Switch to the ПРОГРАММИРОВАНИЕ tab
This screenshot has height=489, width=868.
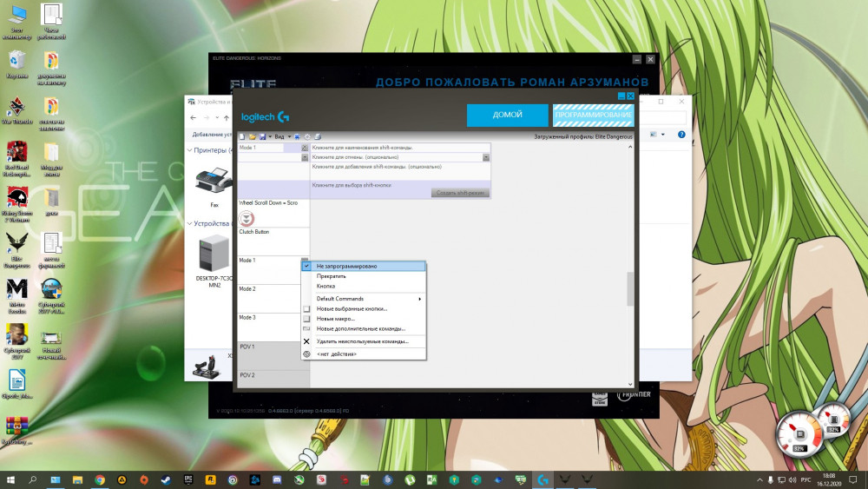(593, 115)
